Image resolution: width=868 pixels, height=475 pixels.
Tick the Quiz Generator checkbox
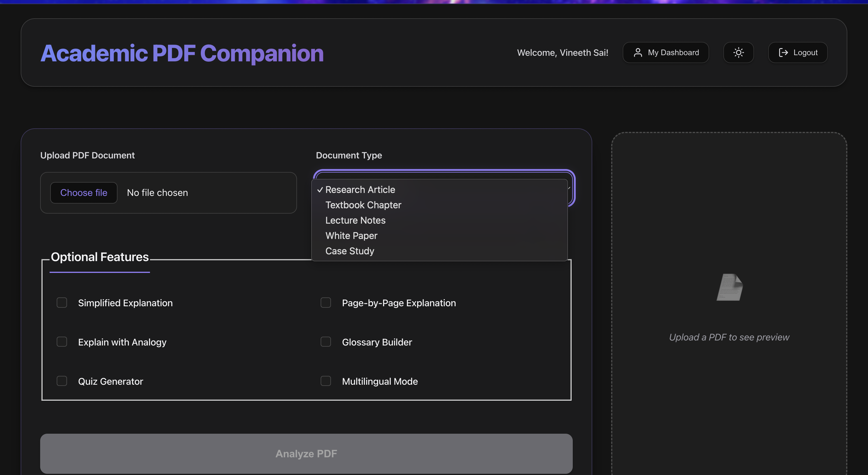tap(62, 381)
